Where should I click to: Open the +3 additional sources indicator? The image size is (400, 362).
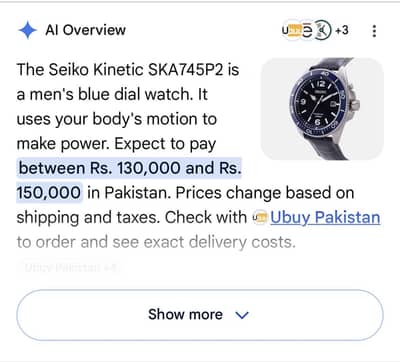pyautogui.click(x=342, y=30)
